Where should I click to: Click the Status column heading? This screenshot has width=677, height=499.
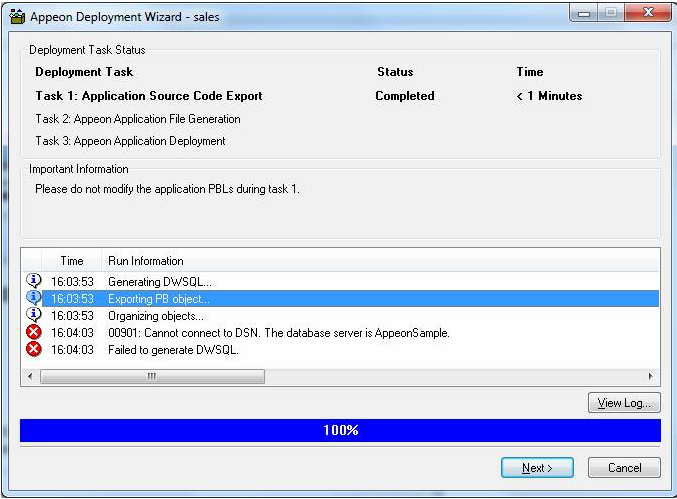(395, 72)
